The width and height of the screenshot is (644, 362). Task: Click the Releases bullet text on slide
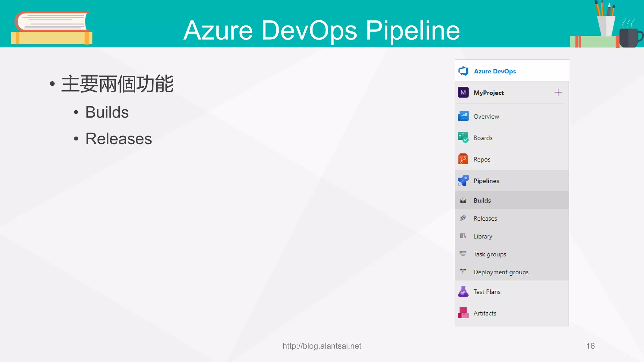pos(119,139)
